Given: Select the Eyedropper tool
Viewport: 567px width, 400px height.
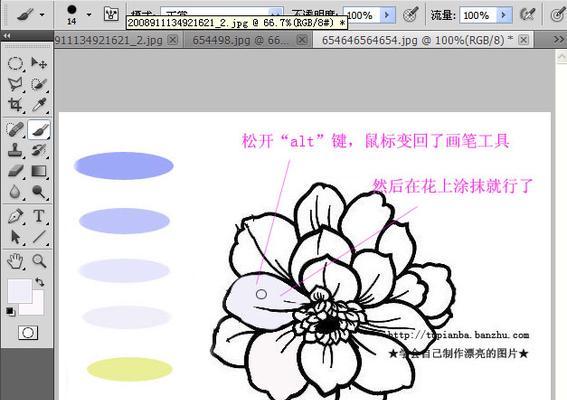Looking at the screenshot, I should (39, 105).
